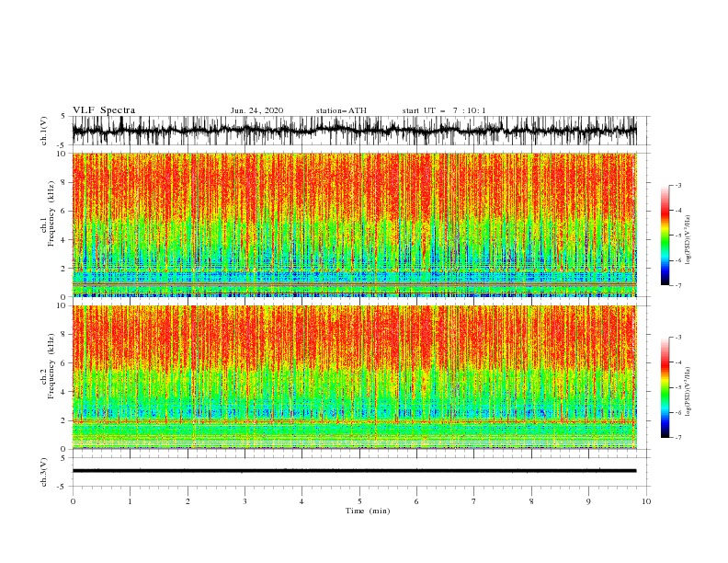
Task: Click time axis tick label "8"
Action: tap(531, 501)
